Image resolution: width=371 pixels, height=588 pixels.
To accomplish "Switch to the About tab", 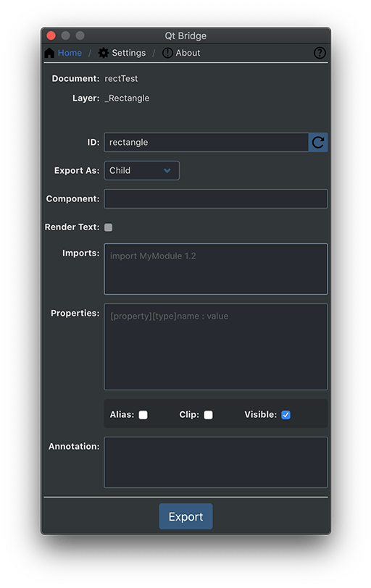I will (x=188, y=53).
